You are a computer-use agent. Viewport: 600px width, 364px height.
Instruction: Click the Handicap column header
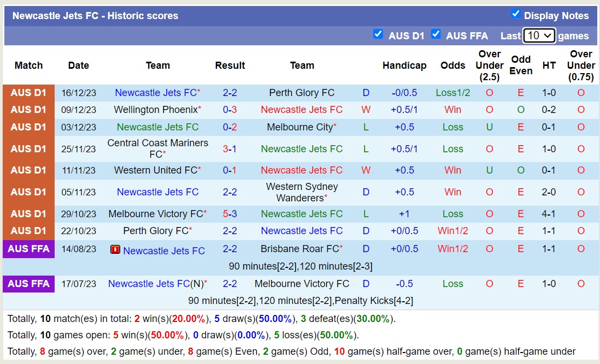pyautogui.click(x=404, y=65)
